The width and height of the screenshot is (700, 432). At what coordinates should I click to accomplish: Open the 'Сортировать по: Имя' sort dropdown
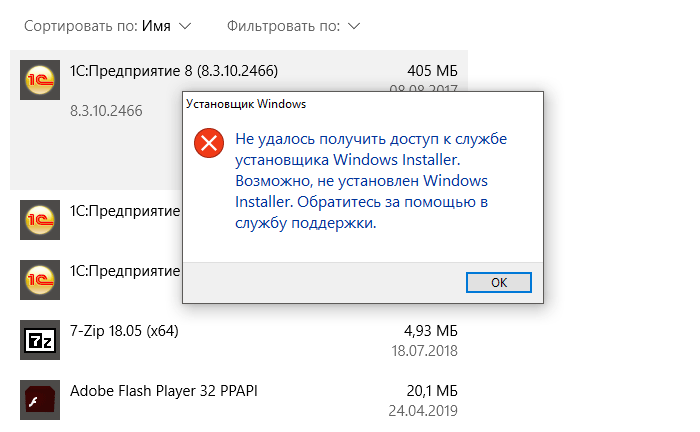point(108,24)
